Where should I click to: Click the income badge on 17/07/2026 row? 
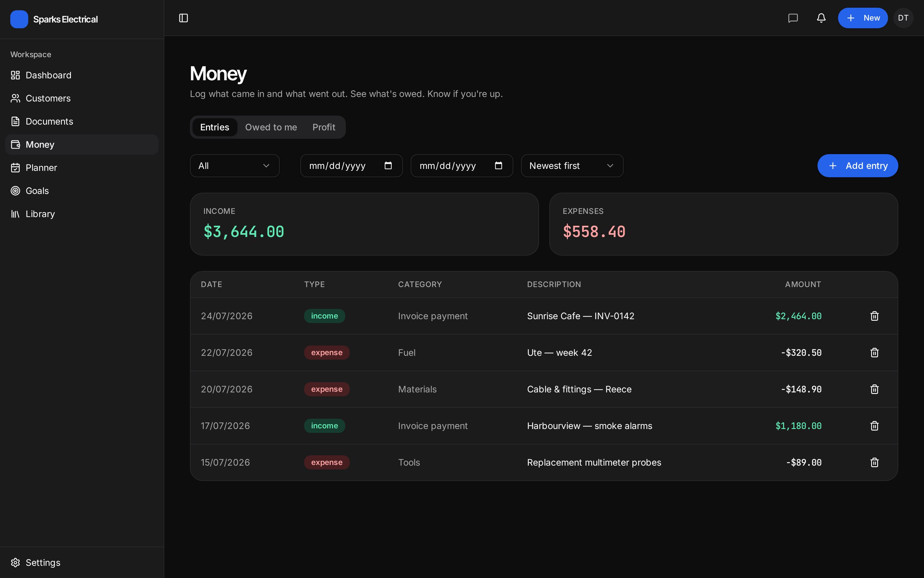325,426
